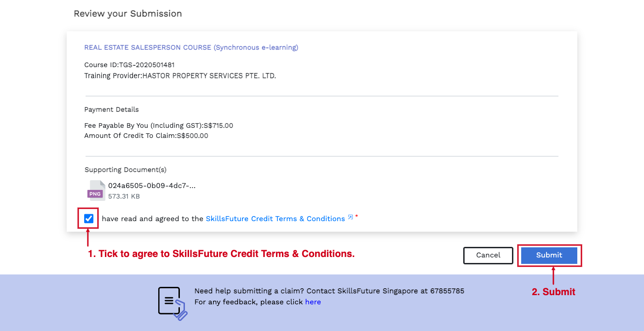The height and width of the screenshot is (331, 644).
Task: Click the 'Review your Submission' heading
Action: click(x=127, y=14)
